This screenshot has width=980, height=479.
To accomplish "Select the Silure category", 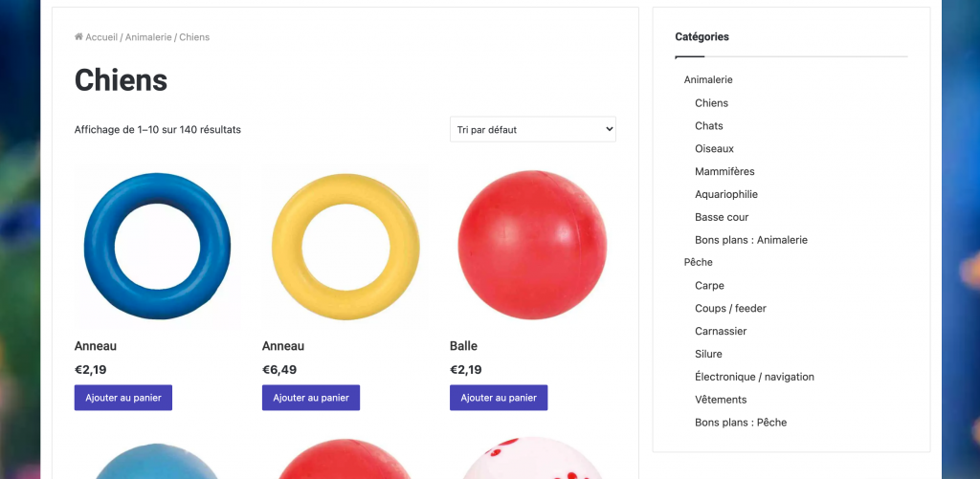I will 708,354.
